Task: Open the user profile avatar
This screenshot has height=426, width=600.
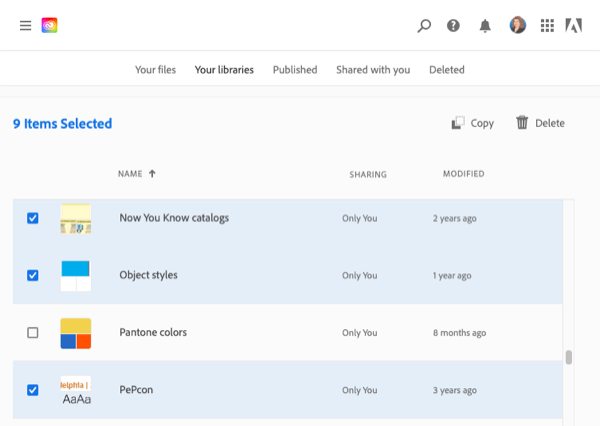Action: pyautogui.click(x=518, y=25)
